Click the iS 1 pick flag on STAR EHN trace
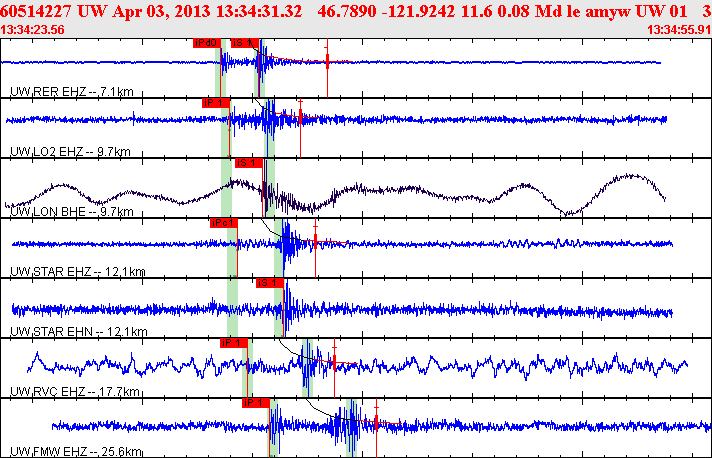Image resolution: width=712 pixels, height=458 pixels. [x=270, y=283]
